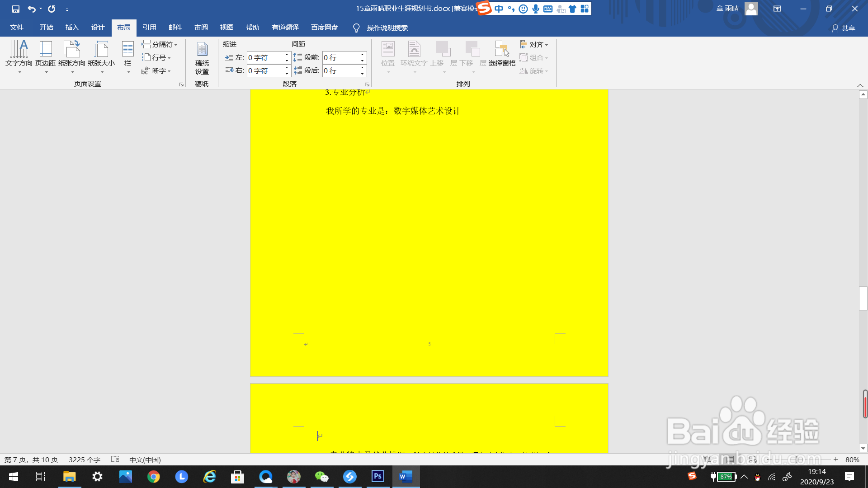
Task: Click the spelling check icon in the status bar
Action: (115, 460)
